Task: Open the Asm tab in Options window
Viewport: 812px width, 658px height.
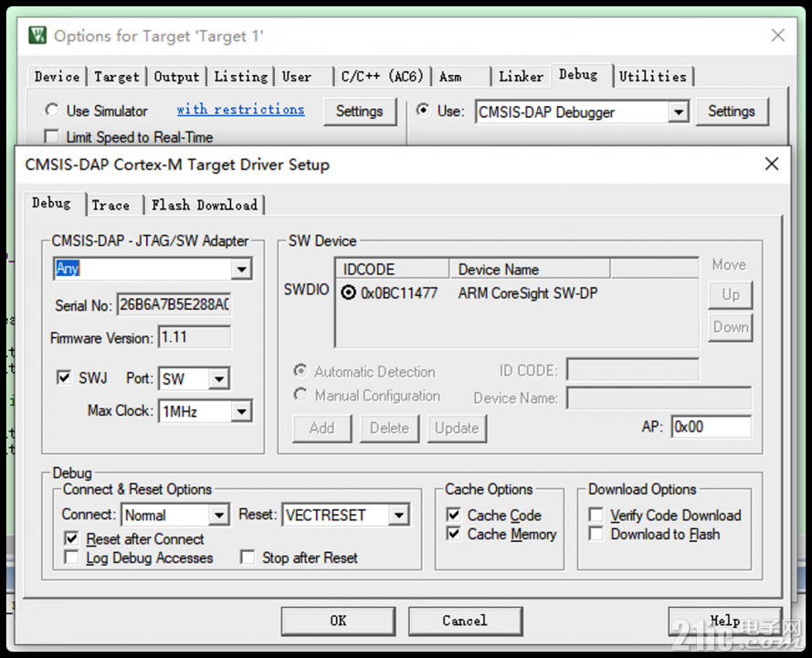Action: [461, 77]
